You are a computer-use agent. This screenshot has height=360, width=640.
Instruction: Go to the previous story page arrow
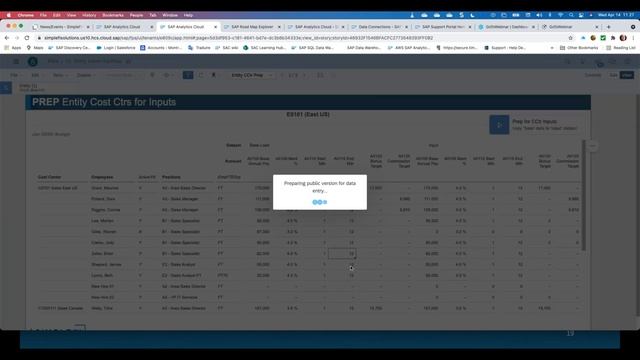pos(282,75)
